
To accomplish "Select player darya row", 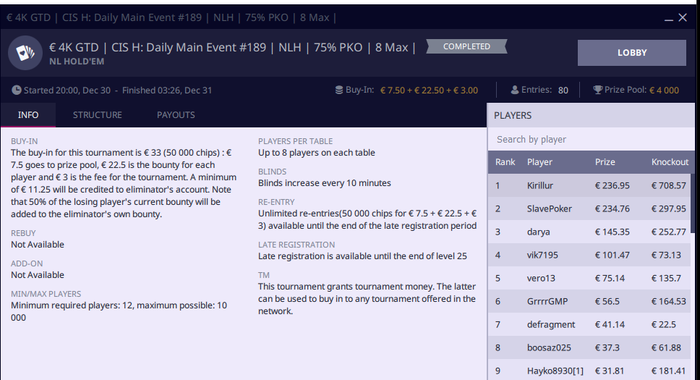I will pyautogui.click(x=589, y=232).
